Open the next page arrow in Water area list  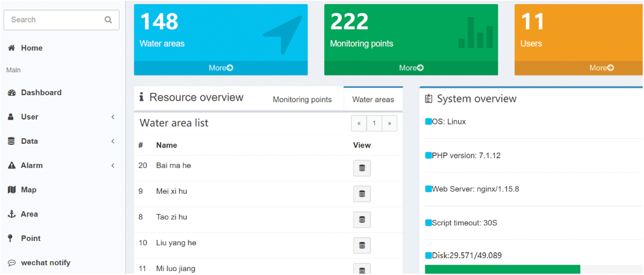tap(389, 123)
